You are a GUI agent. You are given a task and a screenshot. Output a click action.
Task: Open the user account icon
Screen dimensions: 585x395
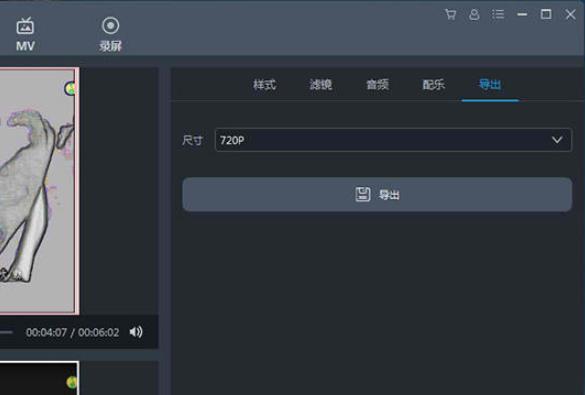pos(474,15)
